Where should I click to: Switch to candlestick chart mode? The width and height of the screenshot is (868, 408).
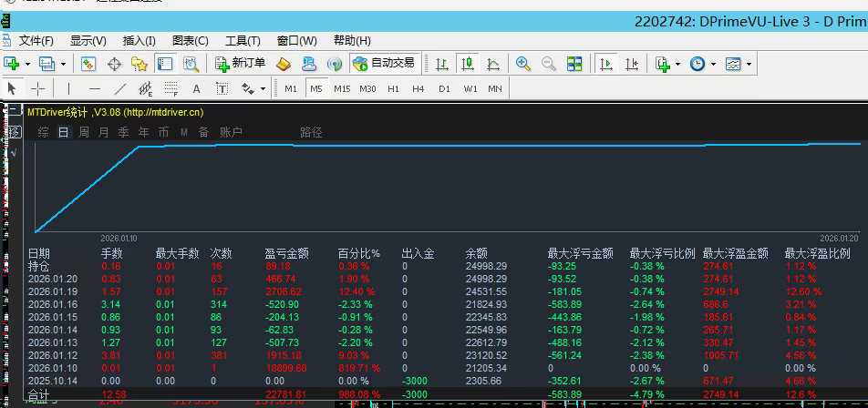pos(468,64)
